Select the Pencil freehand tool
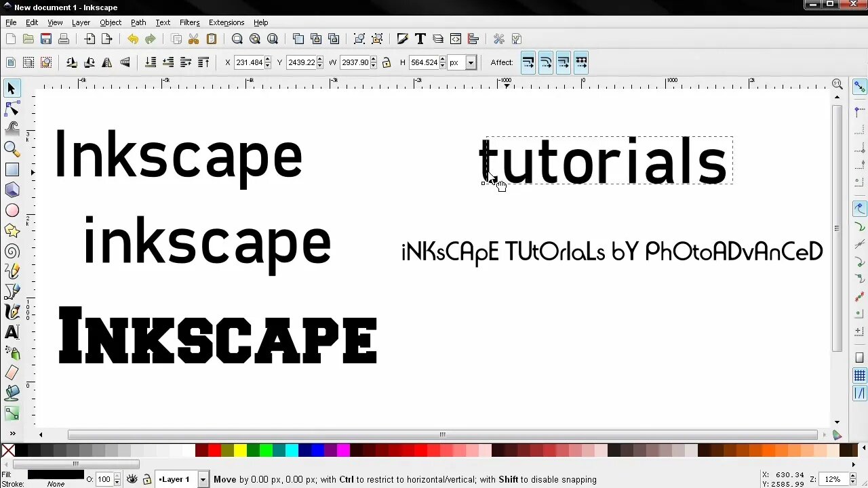Viewport: 868px width, 488px height. pos(12,272)
